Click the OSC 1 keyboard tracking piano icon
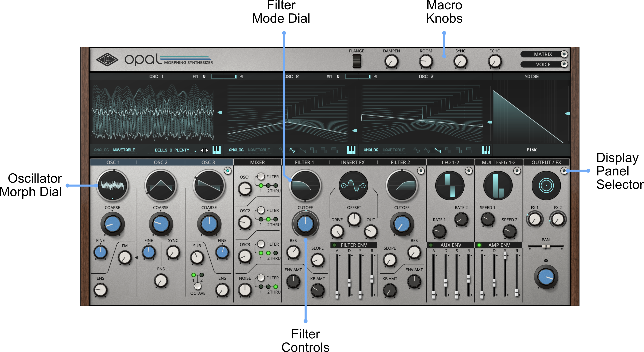The width and height of the screenshot is (644, 352). click(216, 150)
